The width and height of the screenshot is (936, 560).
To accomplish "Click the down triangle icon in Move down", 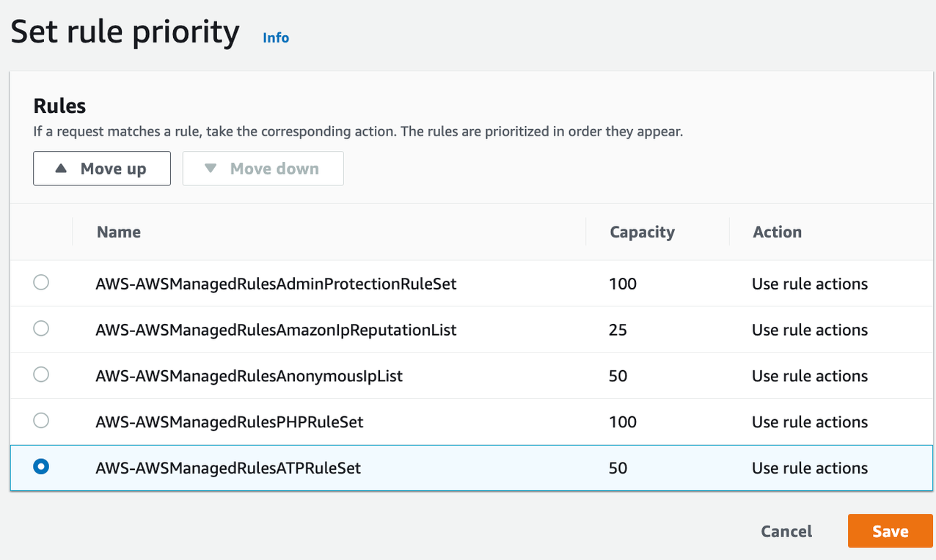I will (211, 169).
